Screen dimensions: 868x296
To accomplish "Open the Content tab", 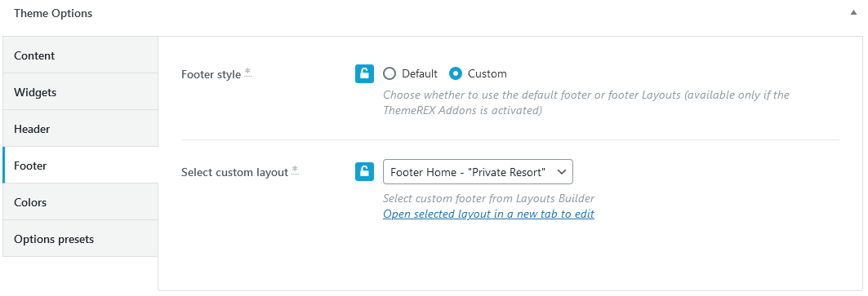I will tap(80, 55).
